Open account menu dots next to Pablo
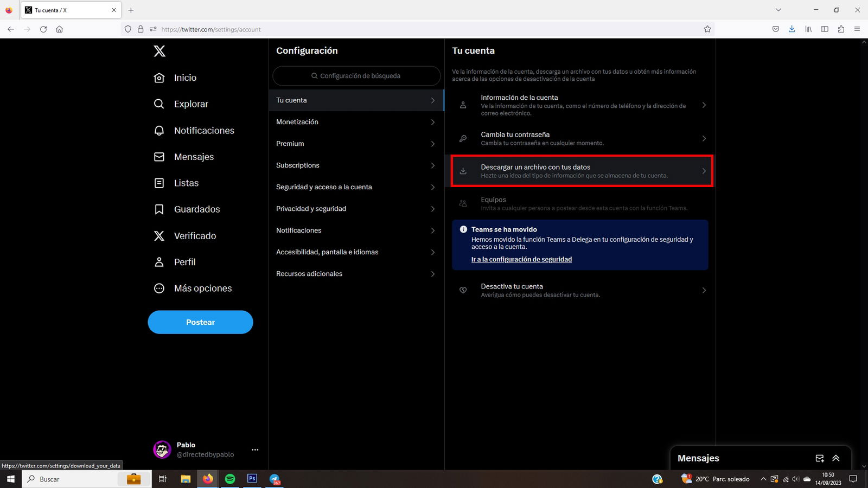The image size is (868, 488). coord(255,450)
